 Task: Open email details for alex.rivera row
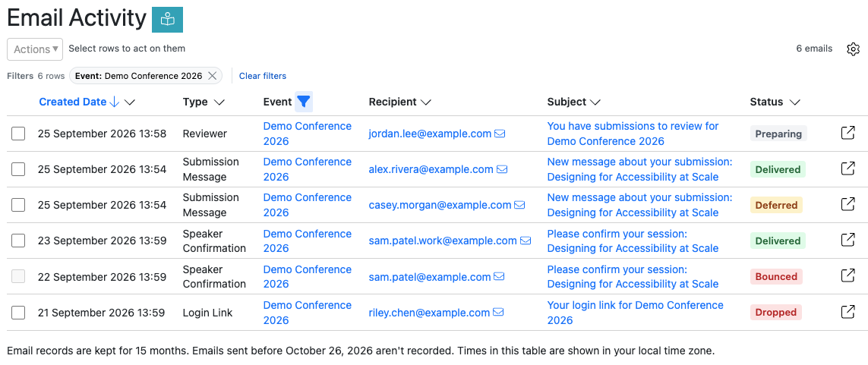click(x=847, y=169)
